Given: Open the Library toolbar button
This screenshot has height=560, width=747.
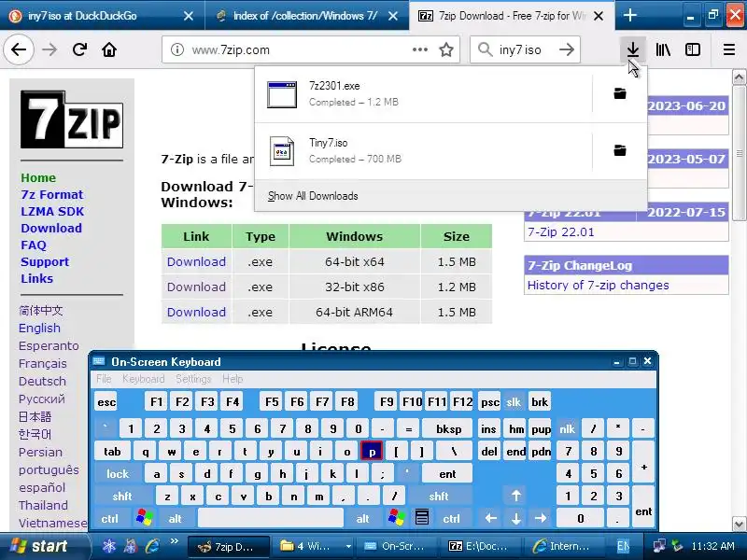Looking at the screenshot, I should tap(663, 49).
